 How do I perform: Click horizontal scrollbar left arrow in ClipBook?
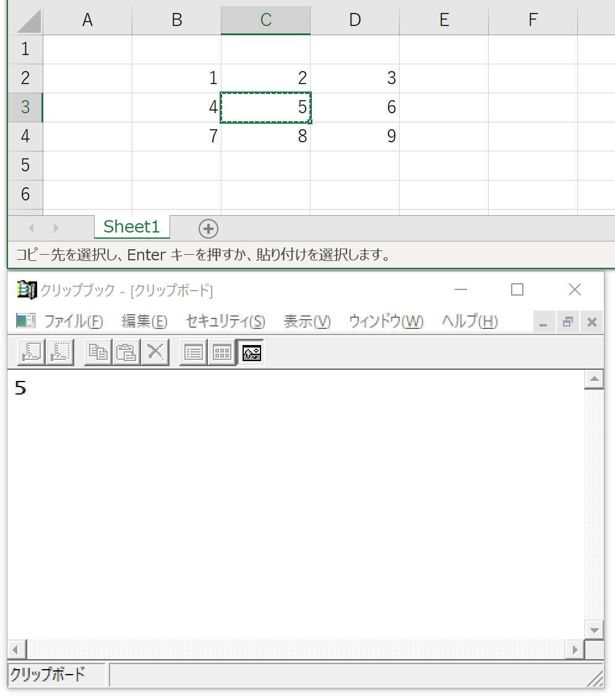pos(17,649)
